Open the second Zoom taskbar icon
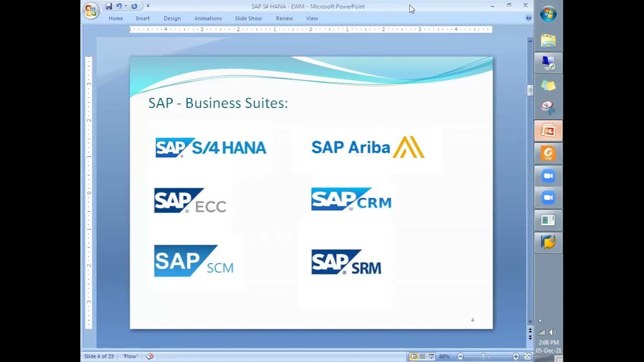Viewport: 644px width, 362px height. coord(548,198)
